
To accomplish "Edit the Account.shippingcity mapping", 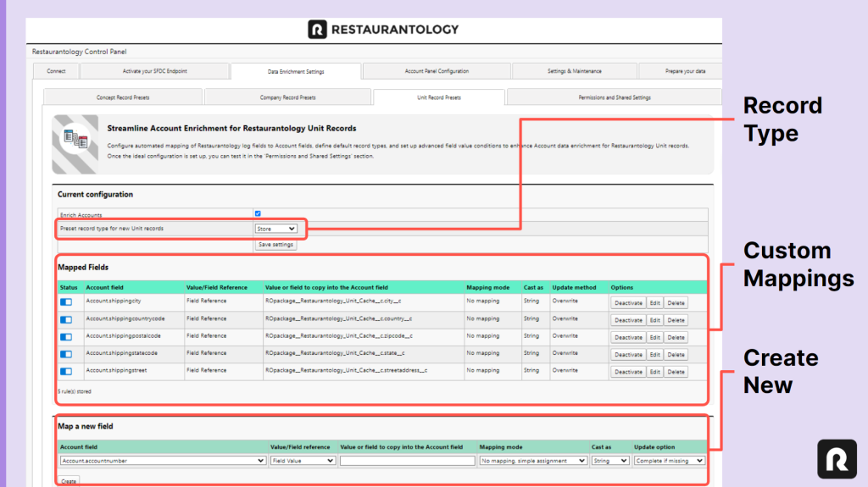I will [x=655, y=302].
